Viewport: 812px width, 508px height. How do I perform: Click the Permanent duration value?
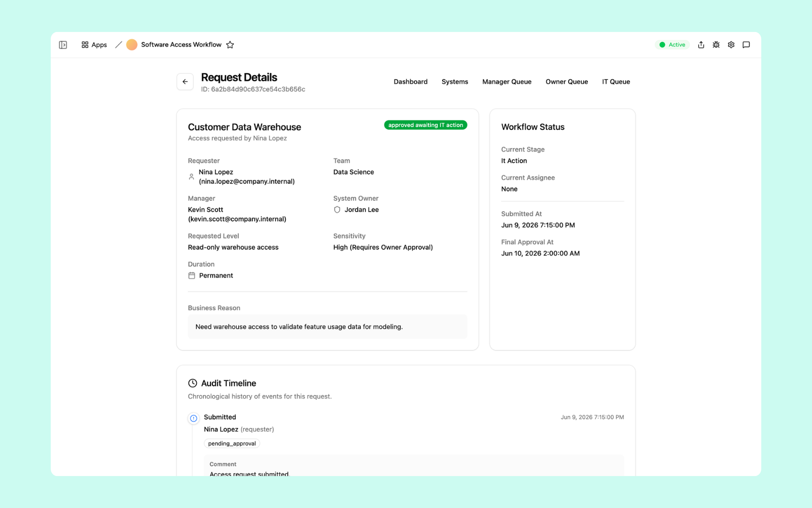click(216, 276)
